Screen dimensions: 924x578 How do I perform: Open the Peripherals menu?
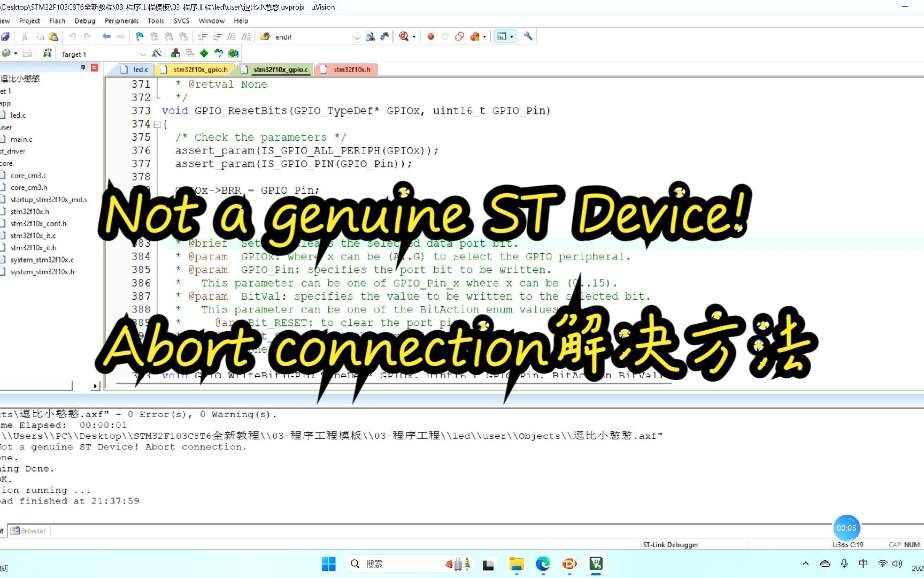(x=121, y=21)
